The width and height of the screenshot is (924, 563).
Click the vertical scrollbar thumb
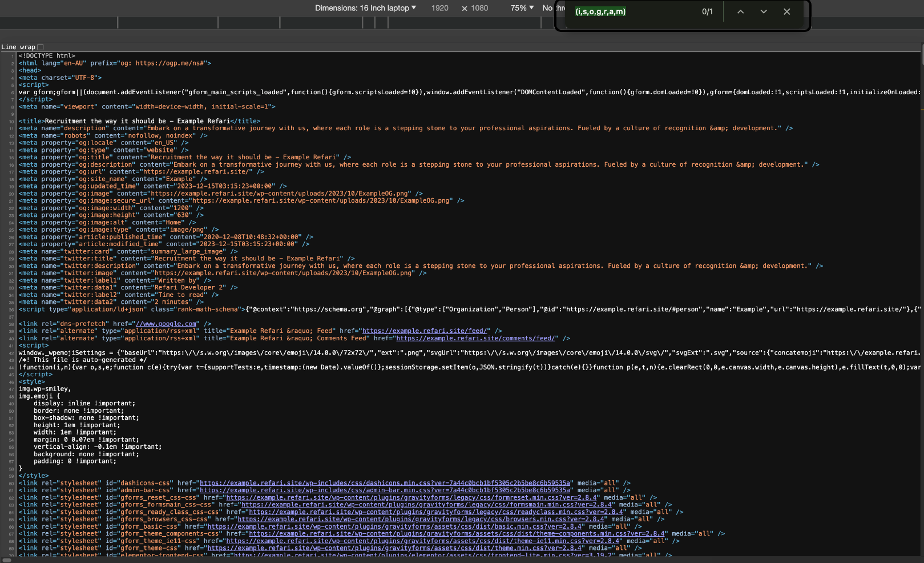tap(922, 55)
